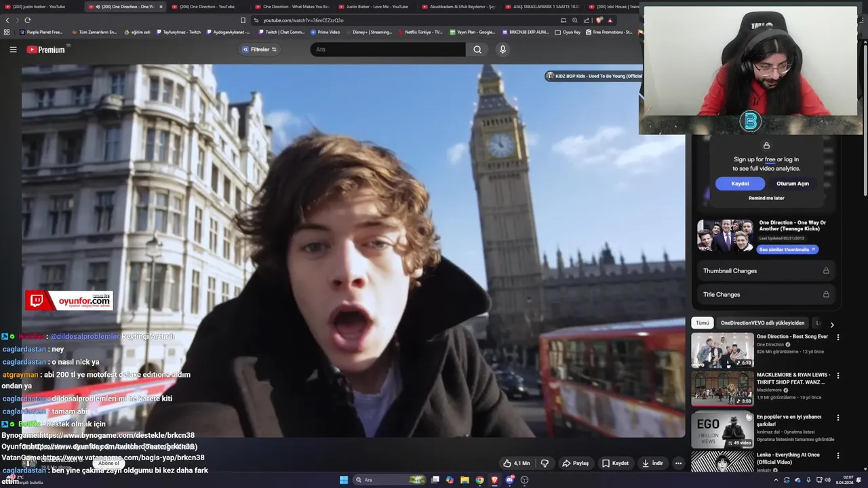The width and height of the screenshot is (868, 488).
Task: Click the KIDZ BOP 'Used To Be Young' card
Action: (594, 76)
